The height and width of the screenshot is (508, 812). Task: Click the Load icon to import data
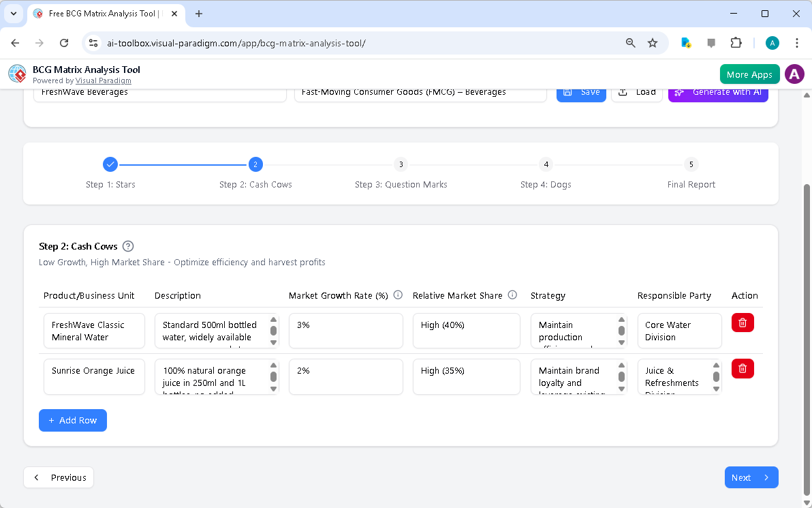pos(624,91)
